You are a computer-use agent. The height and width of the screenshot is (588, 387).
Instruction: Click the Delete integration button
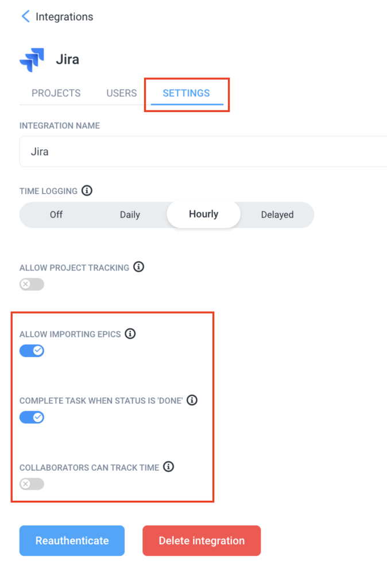tap(202, 540)
